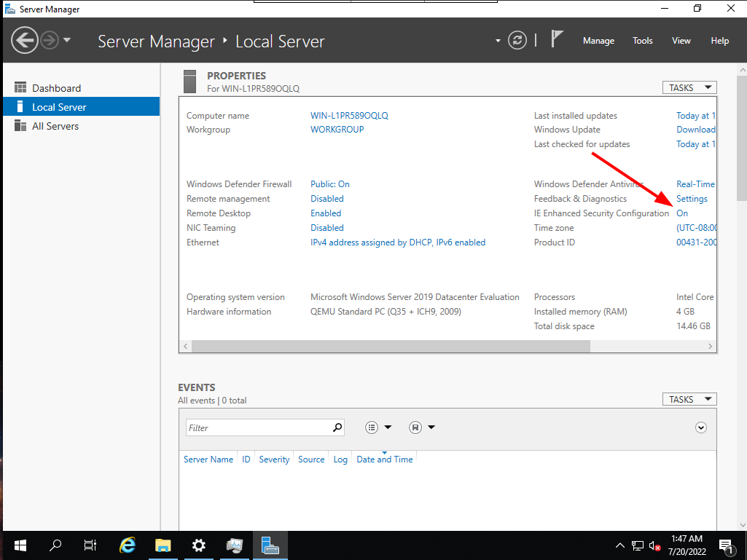Open the Action Center notification icon

[726, 546]
